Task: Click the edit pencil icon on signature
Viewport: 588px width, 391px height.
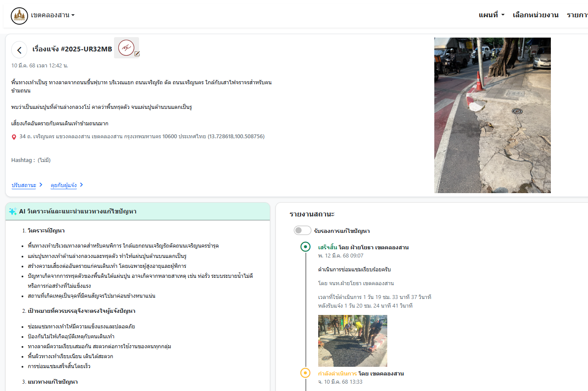Action: (x=137, y=54)
